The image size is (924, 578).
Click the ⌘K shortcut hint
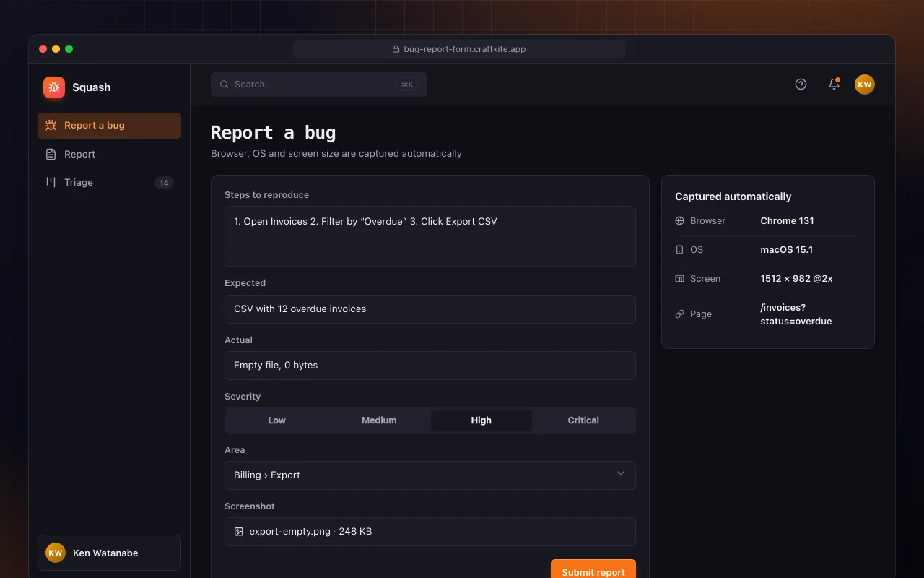click(x=407, y=85)
